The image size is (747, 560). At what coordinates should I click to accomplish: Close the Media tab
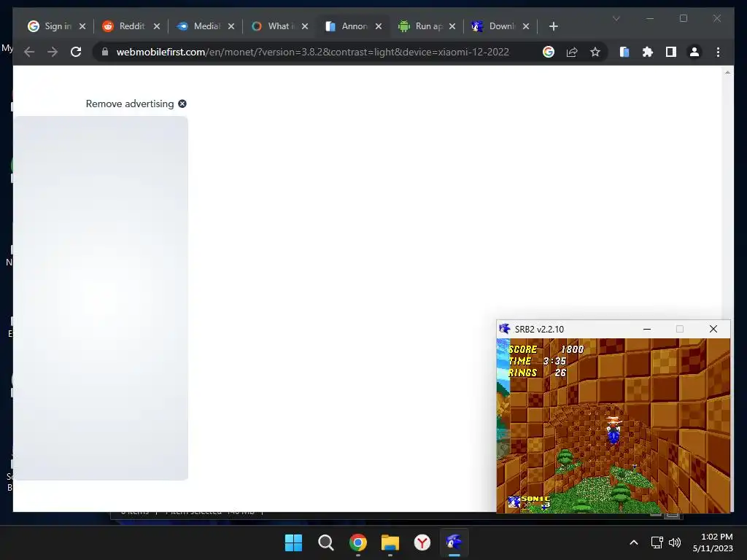pos(231,26)
